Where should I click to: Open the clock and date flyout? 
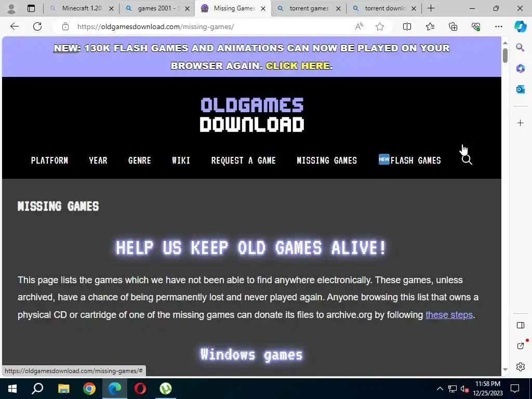point(488,389)
